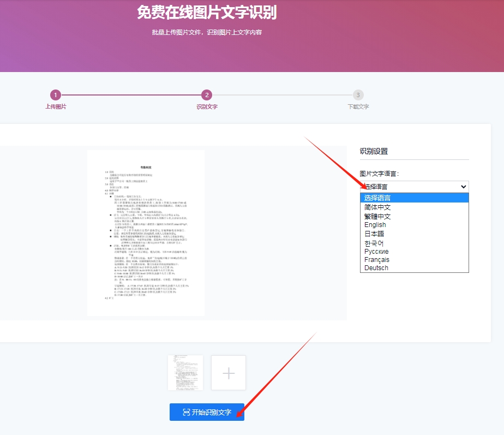Click the 下载文字 step label
The height and width of the screenshot is (435, 504).
tap(358, 106)
